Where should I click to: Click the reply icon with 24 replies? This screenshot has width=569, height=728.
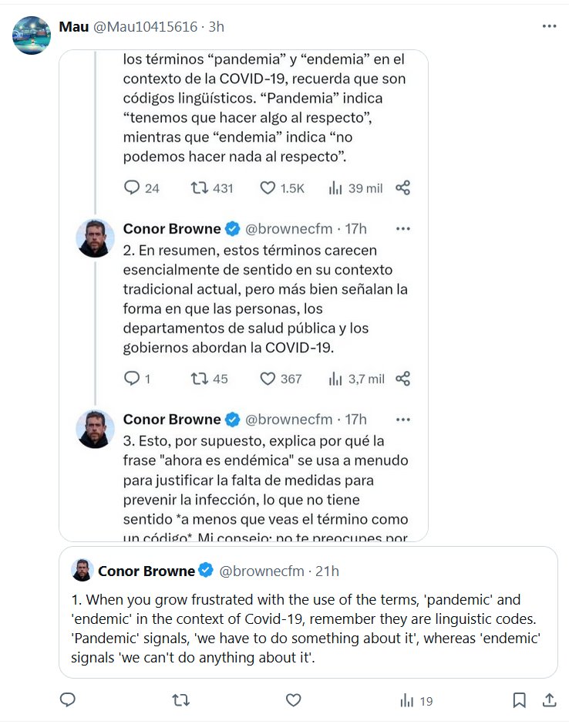132,187
